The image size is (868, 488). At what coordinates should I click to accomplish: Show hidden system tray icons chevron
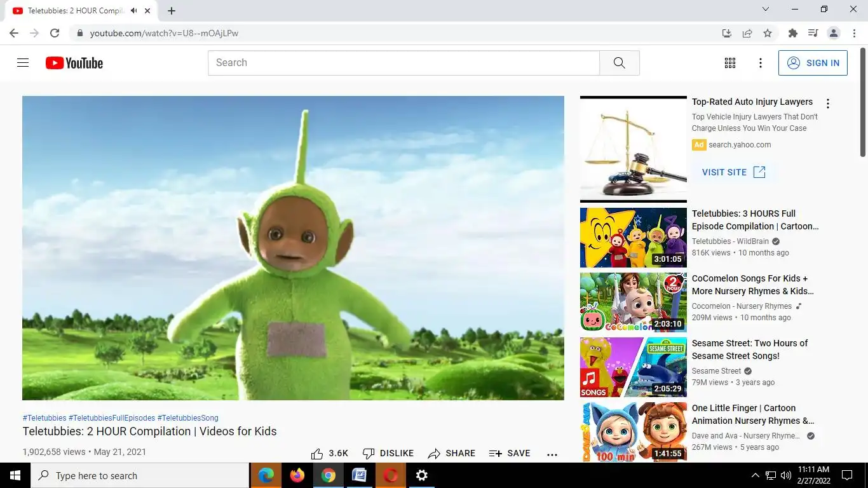pyautogui.click(x=756, y=475)
